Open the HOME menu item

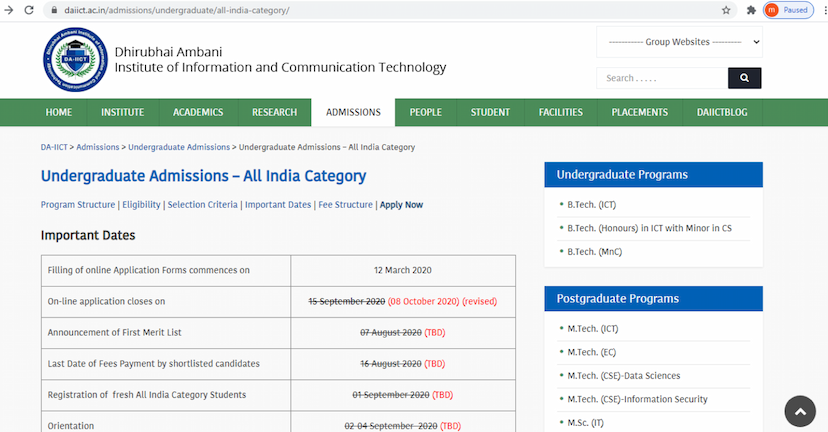(x=59, y=112)
